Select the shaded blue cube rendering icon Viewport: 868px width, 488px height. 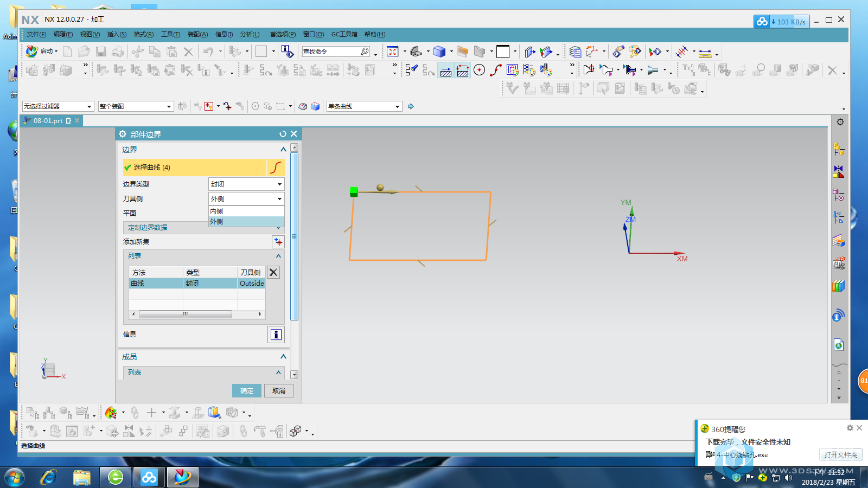(439, 52)
